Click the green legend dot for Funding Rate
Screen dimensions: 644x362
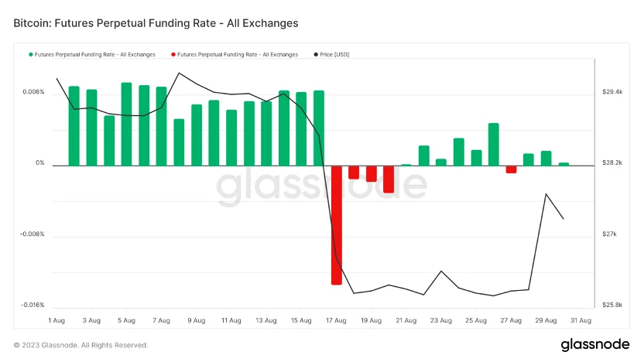click(x=31, y=55)
